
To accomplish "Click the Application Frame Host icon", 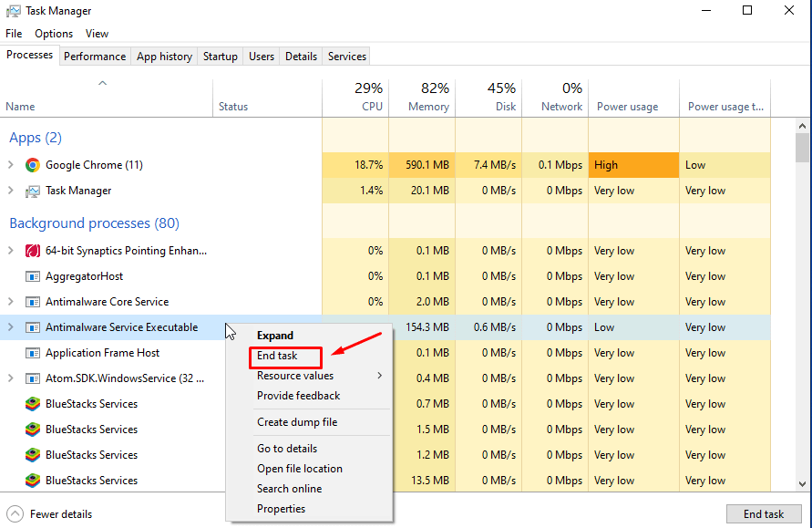I will (33, 353).
